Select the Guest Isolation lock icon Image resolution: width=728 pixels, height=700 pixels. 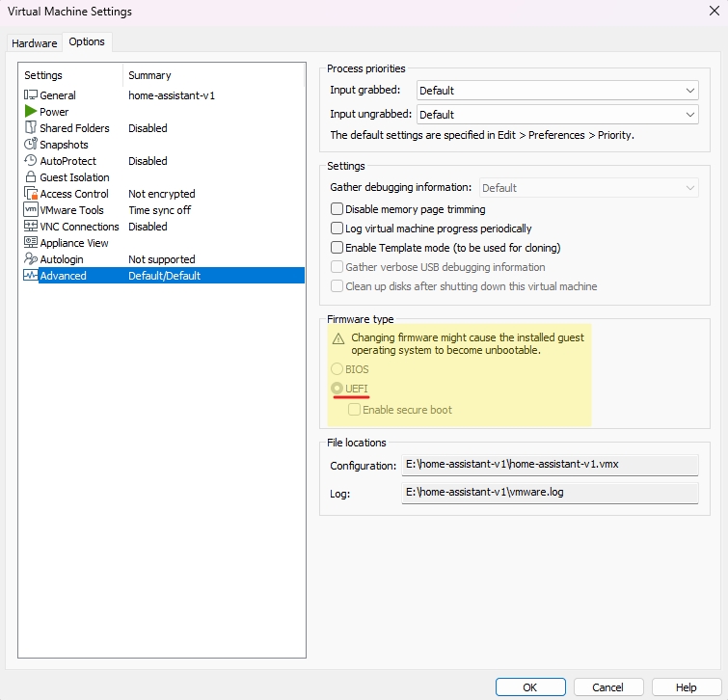pos(31,177)
